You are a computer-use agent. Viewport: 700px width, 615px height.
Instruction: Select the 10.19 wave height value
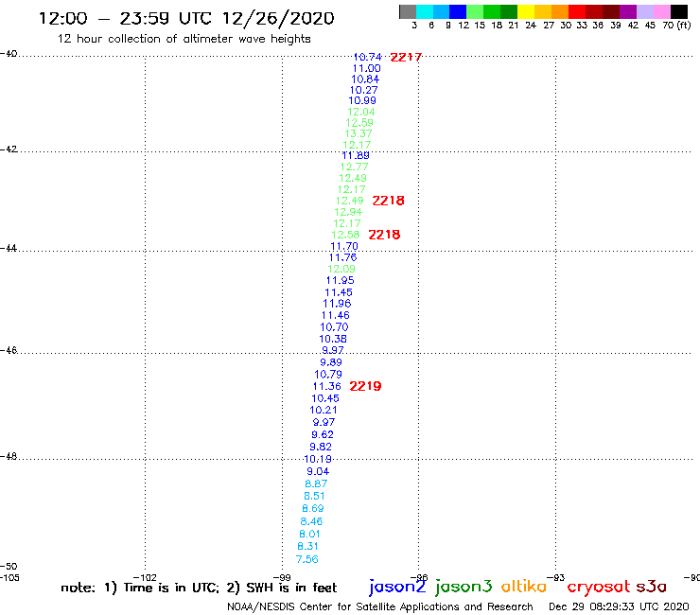[x=318, y=459]
